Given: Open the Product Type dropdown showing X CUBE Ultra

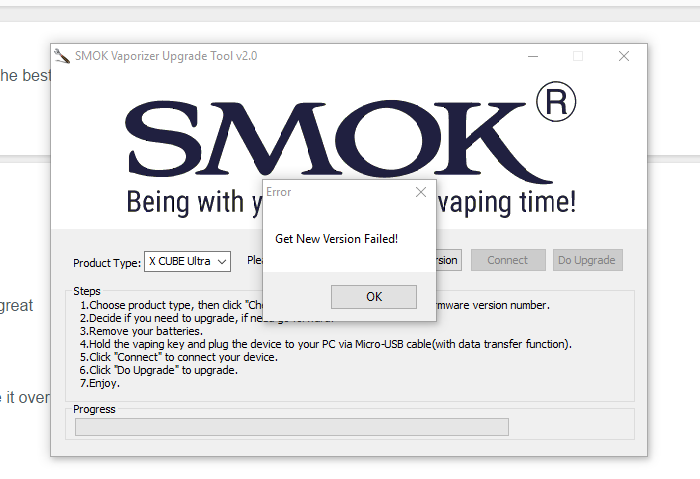Looking at the screenshot, I should click(x=187, y=261).
